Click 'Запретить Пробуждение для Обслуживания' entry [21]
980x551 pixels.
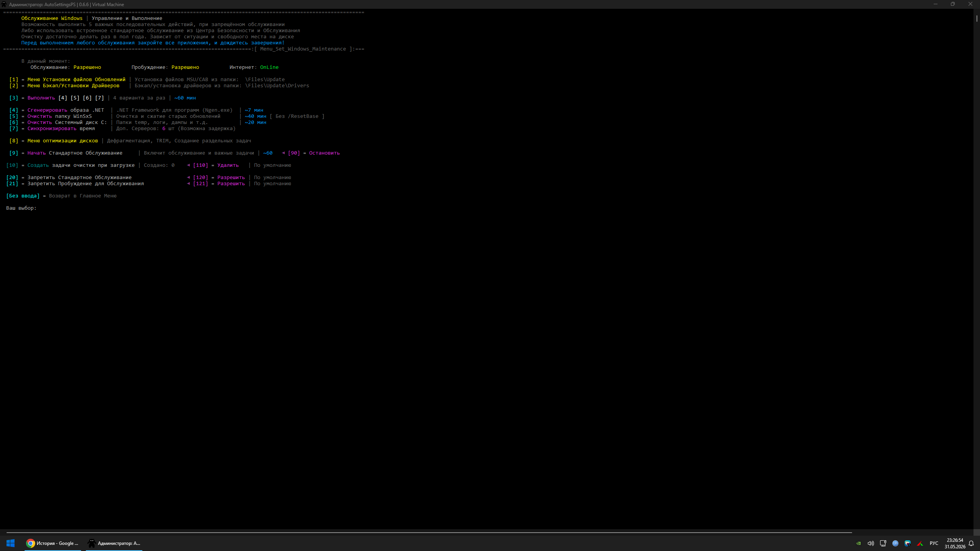pyautogui.click(x=86, y=184)
